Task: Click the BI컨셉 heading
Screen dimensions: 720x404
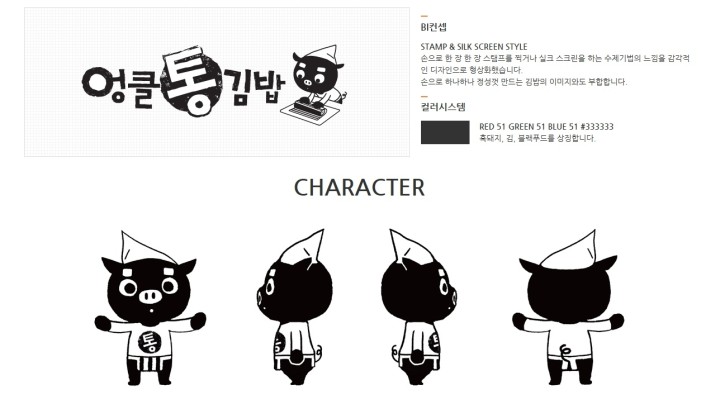Action: [x=433, y=27]
